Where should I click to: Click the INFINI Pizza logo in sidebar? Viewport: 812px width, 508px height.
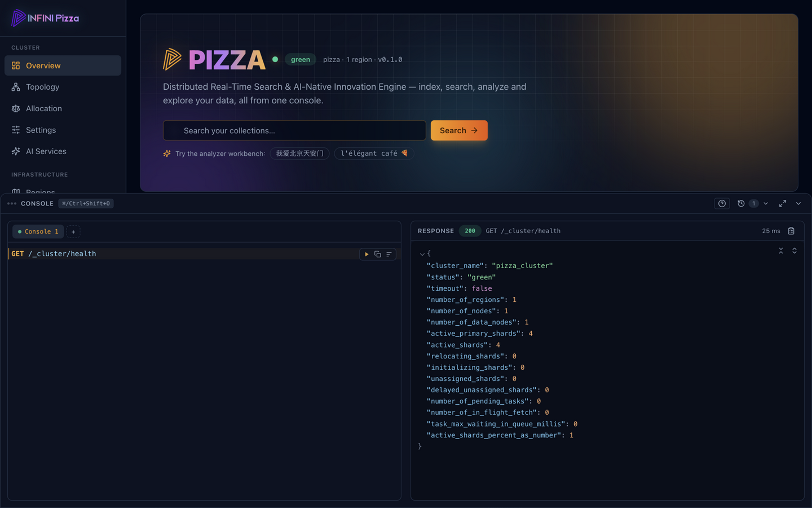[45, 18]
